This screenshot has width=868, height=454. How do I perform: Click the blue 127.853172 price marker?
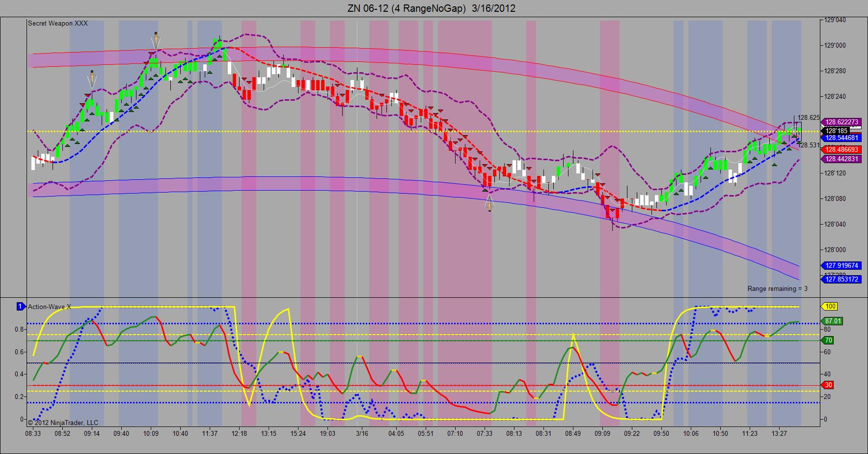click(841, 279)
